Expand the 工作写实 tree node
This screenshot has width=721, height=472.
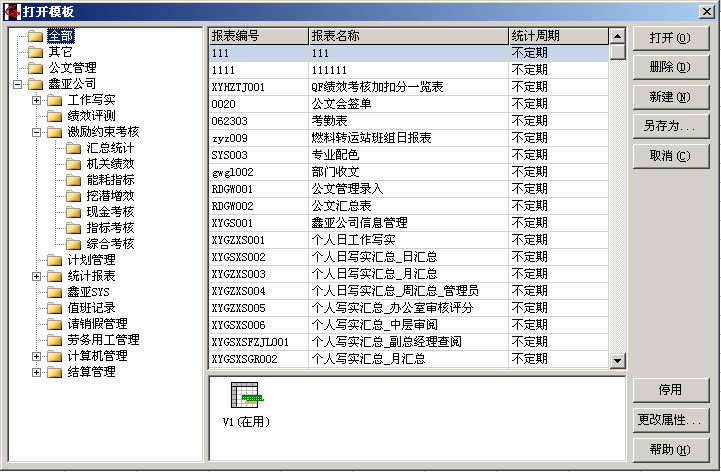(x=37, y=100)
